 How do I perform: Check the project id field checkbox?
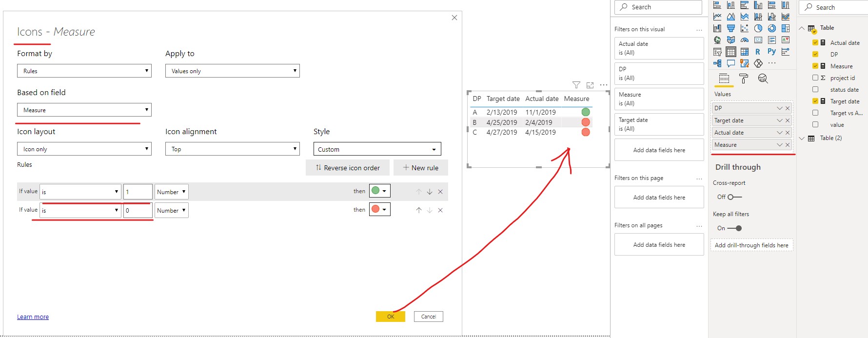[815, 78]
